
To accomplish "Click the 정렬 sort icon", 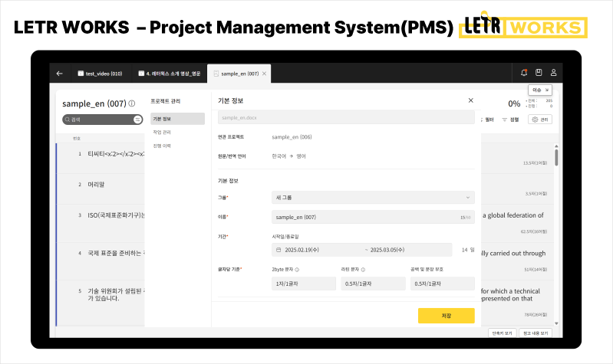I will [x=505, y=120].
